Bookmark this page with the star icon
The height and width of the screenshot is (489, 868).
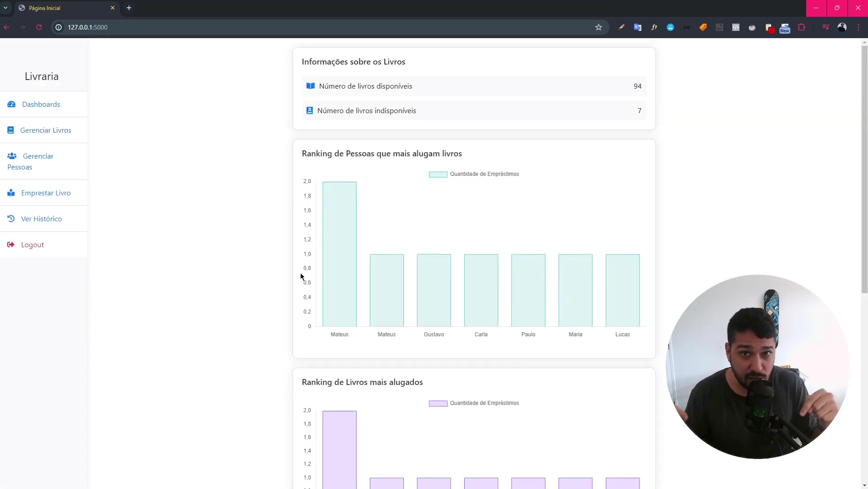click(599, 27)
